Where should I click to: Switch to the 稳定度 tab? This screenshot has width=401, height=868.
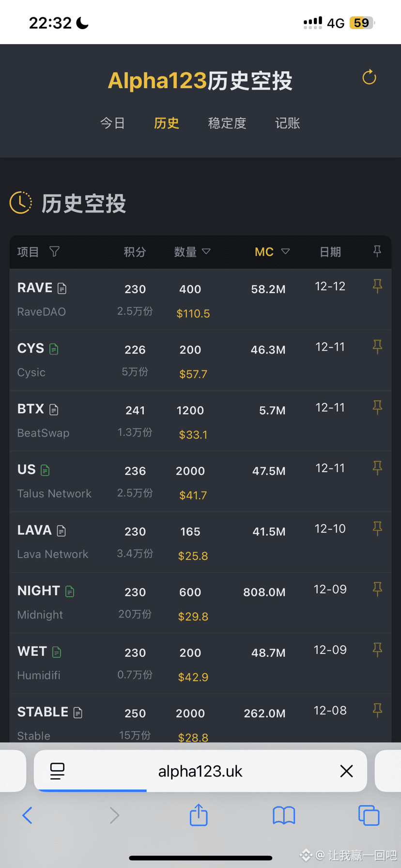(x=227, y=123)
